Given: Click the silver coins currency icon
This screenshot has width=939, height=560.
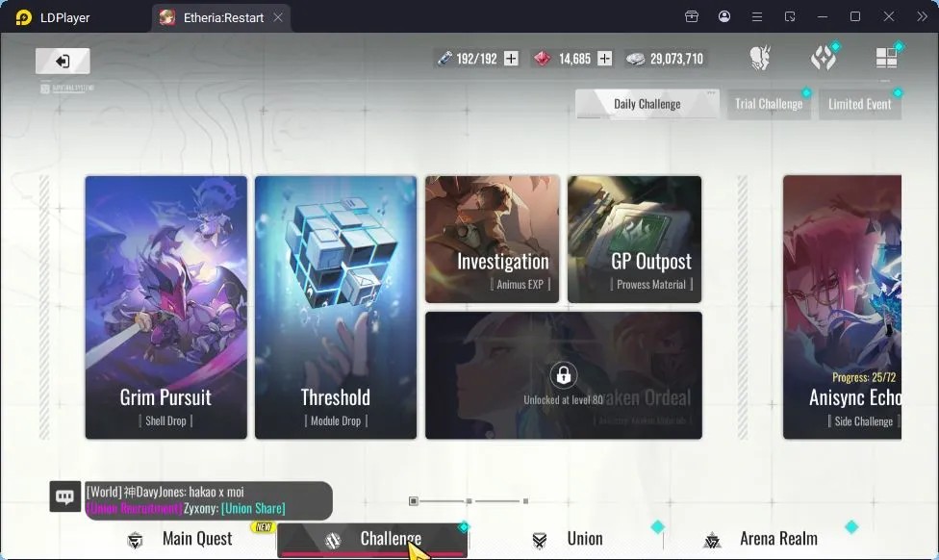Looking at the screenshot, I should 635,59.
